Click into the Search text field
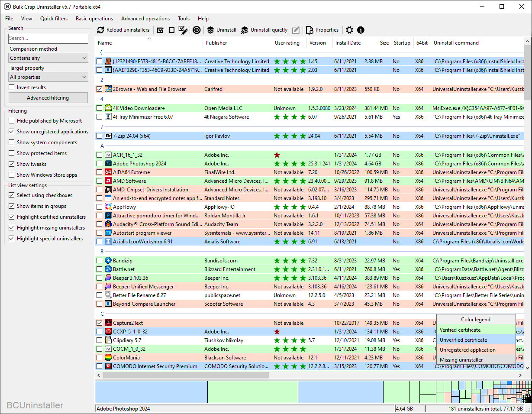This screenshot has width=532, height=414. click(x=48, y=39)
